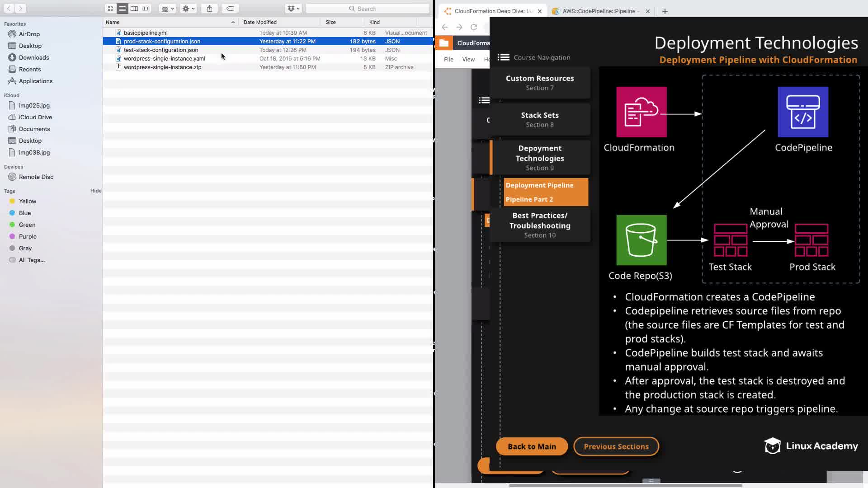Select basicpipeline.yml file
868x488 pixels.
(146, 33)
